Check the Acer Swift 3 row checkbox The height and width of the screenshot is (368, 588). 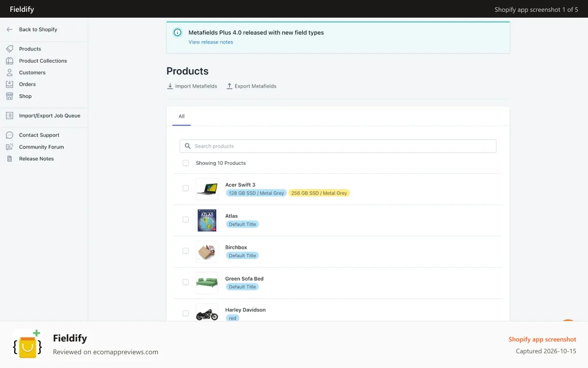point(186,188)
